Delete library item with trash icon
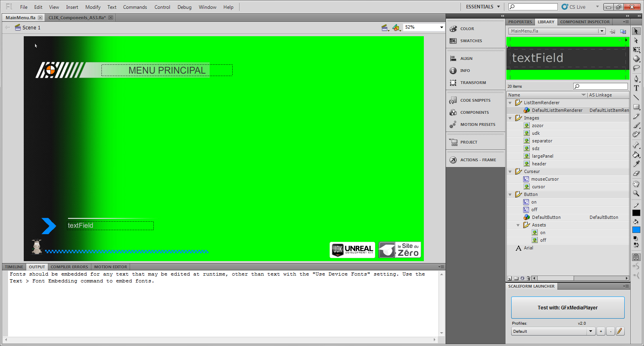 coord(528,278)
